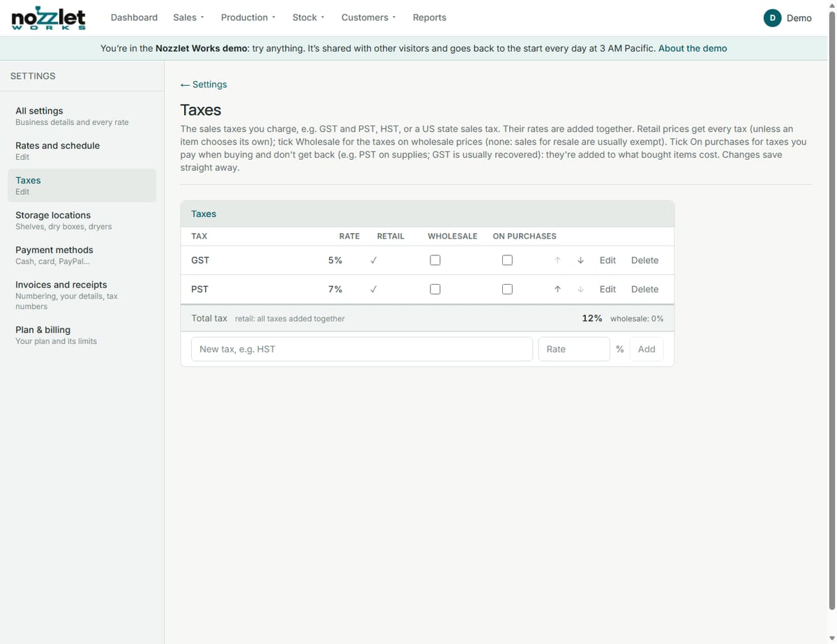Viewport: 837px width, 644px height.
Task: Tick On Purchases checkbox for GST
Action: point(507,260)
